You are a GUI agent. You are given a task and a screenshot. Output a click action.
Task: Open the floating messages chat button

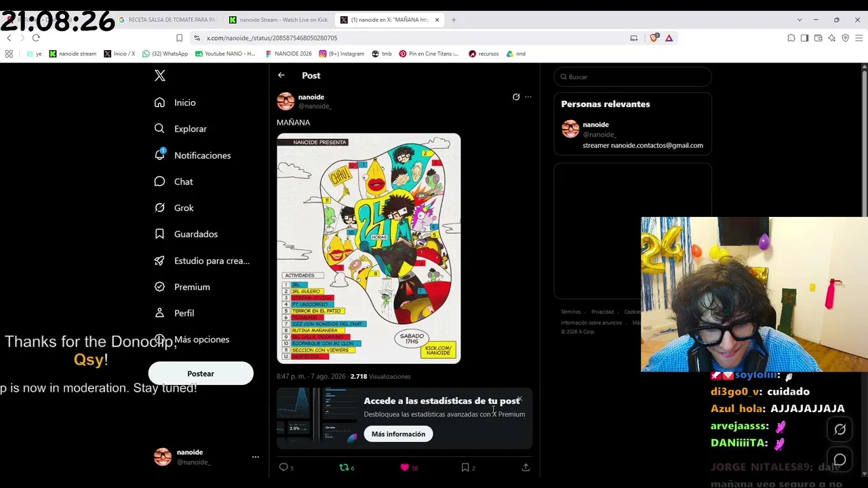[x=840, y=460]
